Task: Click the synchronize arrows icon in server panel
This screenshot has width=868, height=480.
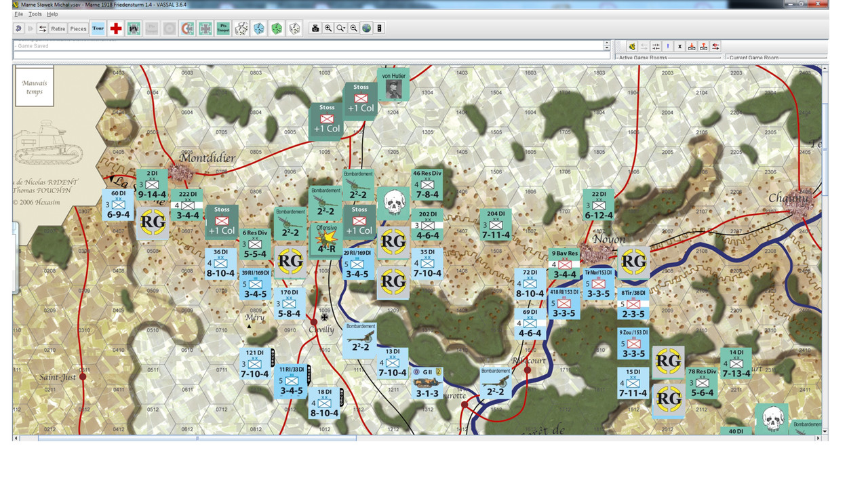Action: (656, 46)
